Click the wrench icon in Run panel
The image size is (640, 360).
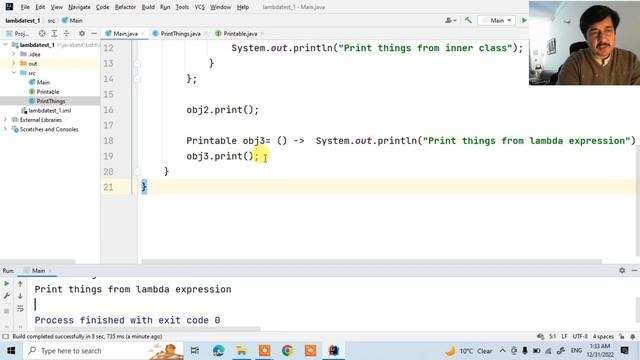click(7, 296)
